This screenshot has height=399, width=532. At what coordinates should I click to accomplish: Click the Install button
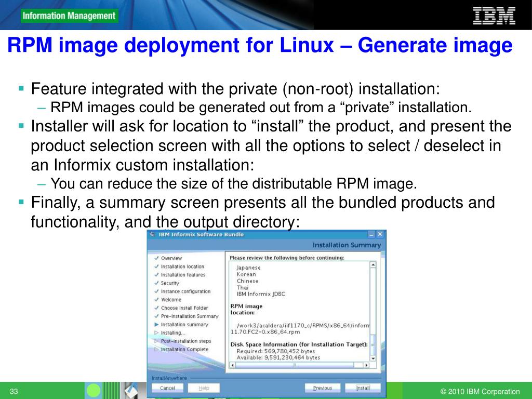363,388
